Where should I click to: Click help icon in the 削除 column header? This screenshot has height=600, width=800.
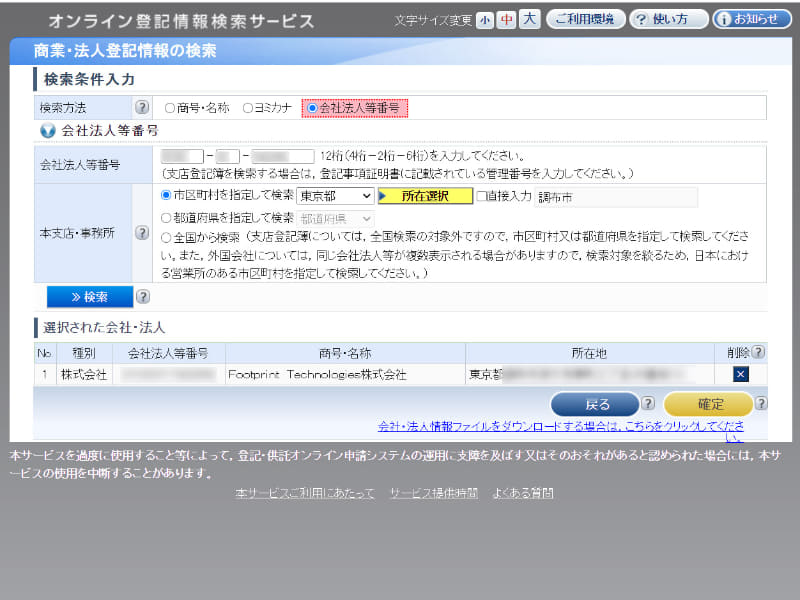pos(758,352)
